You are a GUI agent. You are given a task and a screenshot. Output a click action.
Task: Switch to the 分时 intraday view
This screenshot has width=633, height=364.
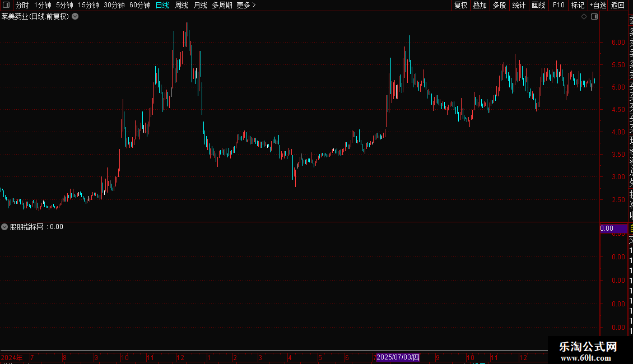(22, 5)
